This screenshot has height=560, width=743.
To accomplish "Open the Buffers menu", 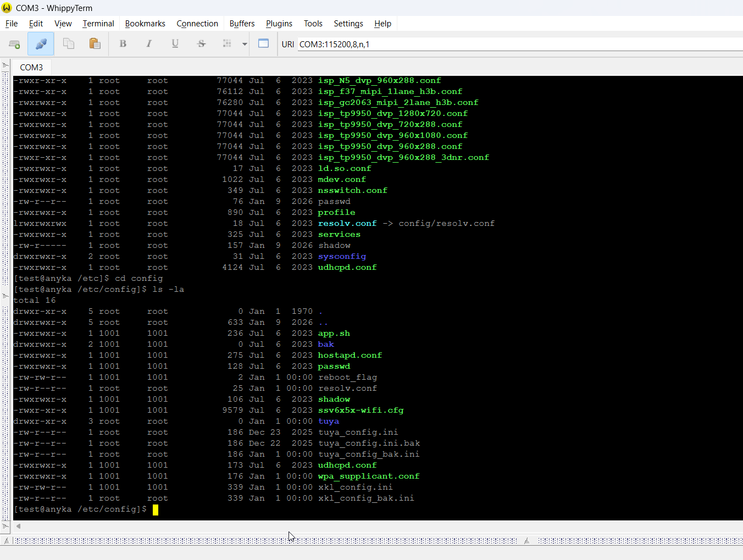I will click(x=242, y=24).
